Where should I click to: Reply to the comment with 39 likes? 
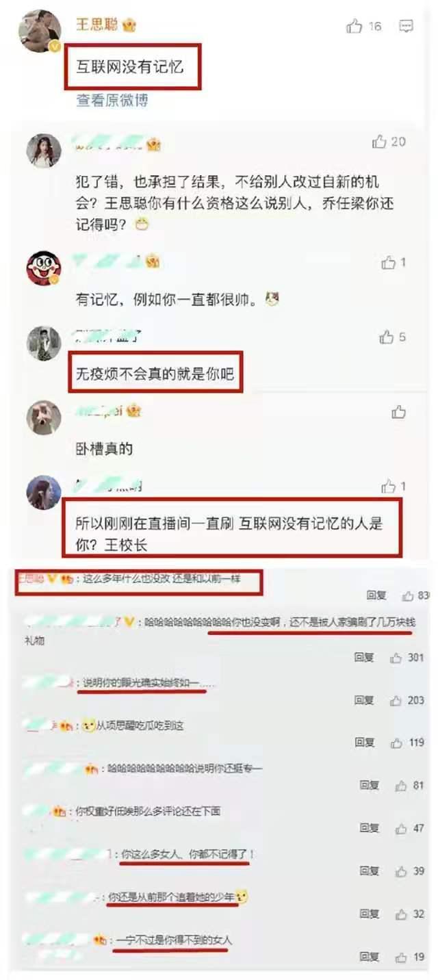[370, 871]
